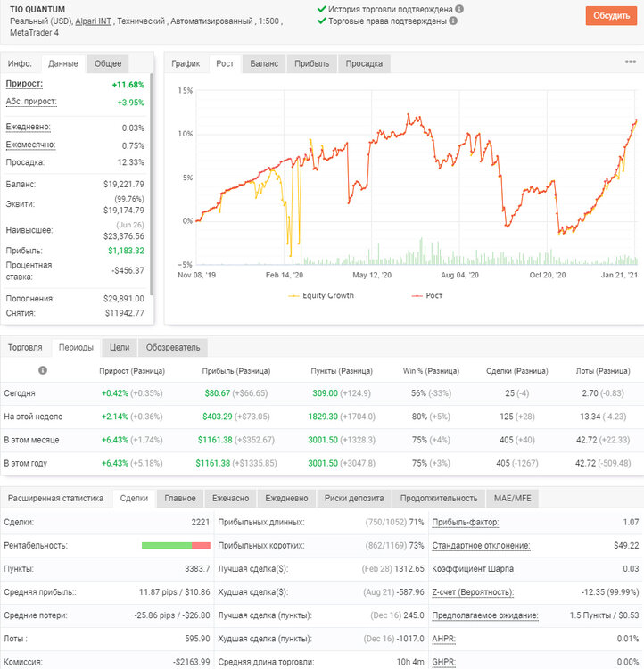Click the Коэффициент Шарпа label
644x669 pixels.
473,569
